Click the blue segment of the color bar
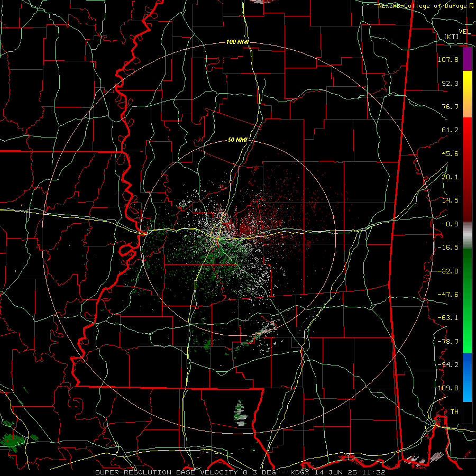Image resolution: width=476 pixels, height=476 pixels. point(467,377)
